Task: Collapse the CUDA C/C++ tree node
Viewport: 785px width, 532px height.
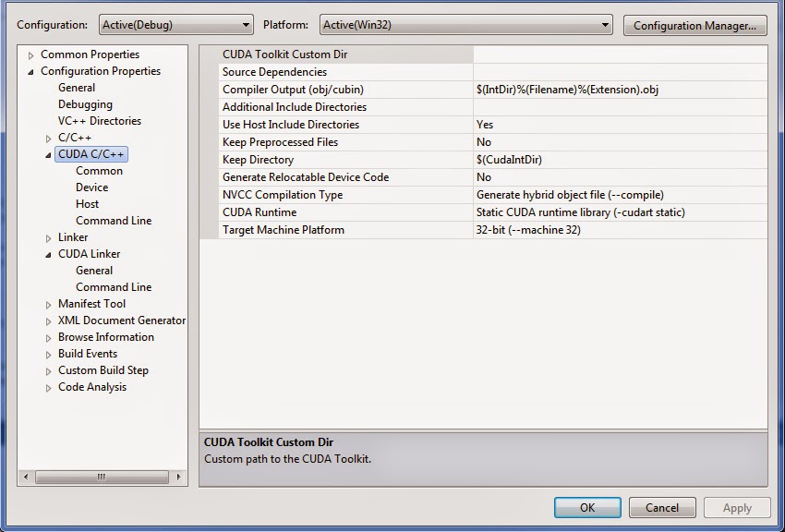Action: point(49,154)
